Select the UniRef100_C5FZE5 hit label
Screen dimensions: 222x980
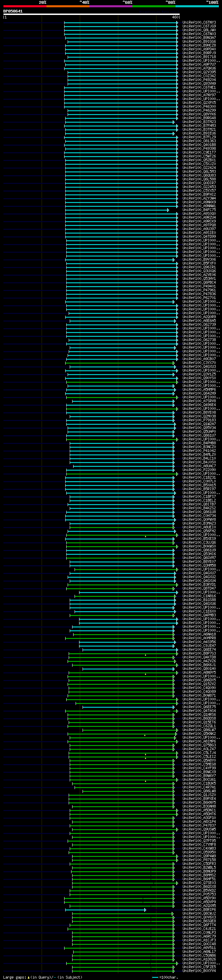[x=199, y=967]
